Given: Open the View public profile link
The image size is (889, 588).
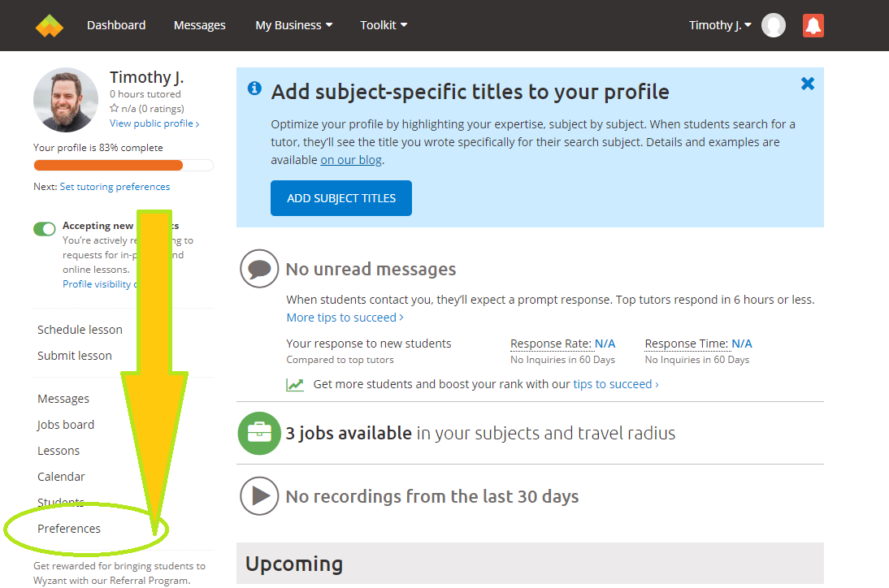Looking at the screenshot, I should 154,123.
